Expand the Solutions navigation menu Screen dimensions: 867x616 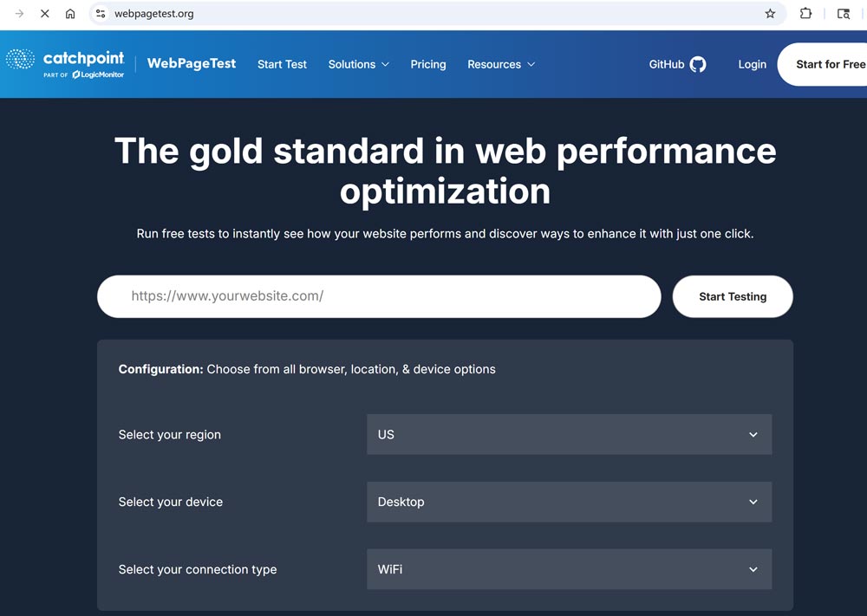tap(358, 63)
